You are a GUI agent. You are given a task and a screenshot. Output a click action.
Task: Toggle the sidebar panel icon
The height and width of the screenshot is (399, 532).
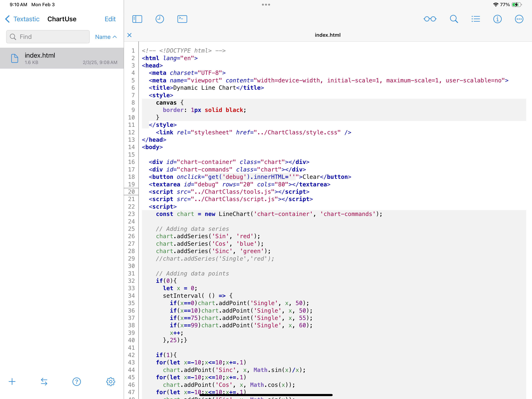[137, 19]
